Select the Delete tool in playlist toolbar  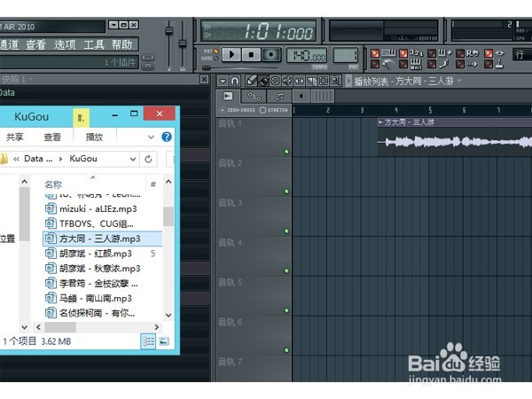point(275,81)
